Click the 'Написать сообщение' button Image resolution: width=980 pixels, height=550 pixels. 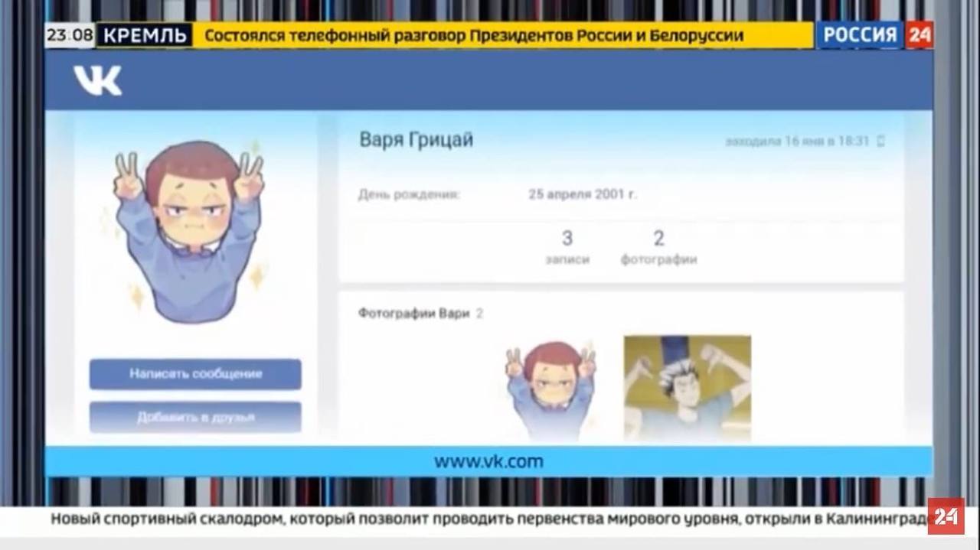(195, 374)
